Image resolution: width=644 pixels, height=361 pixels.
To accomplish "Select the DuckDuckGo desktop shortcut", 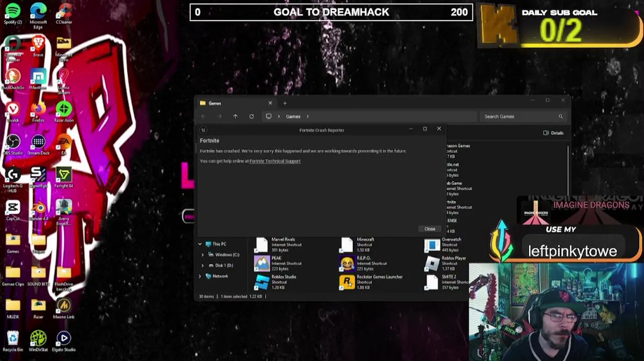I will click(x=13, y=79).
